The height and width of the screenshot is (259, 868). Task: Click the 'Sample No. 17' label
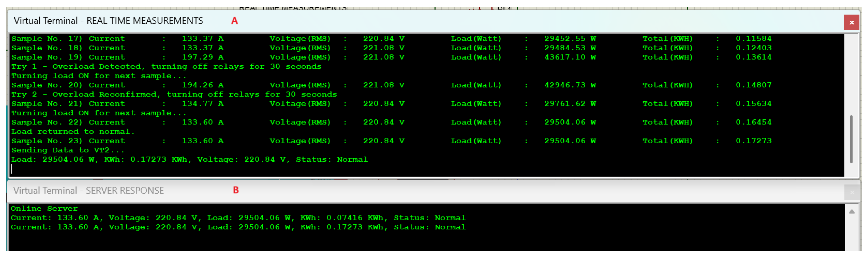[x=47, y=39]
